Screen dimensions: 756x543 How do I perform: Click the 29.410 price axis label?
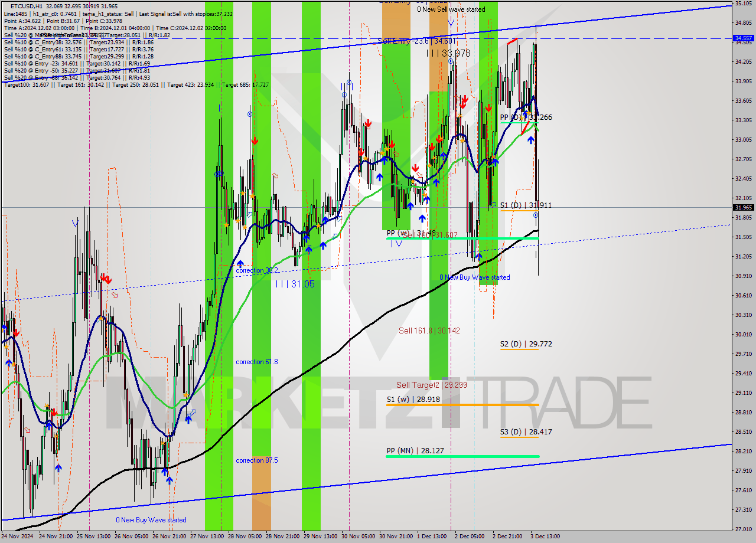click(743, 374)
